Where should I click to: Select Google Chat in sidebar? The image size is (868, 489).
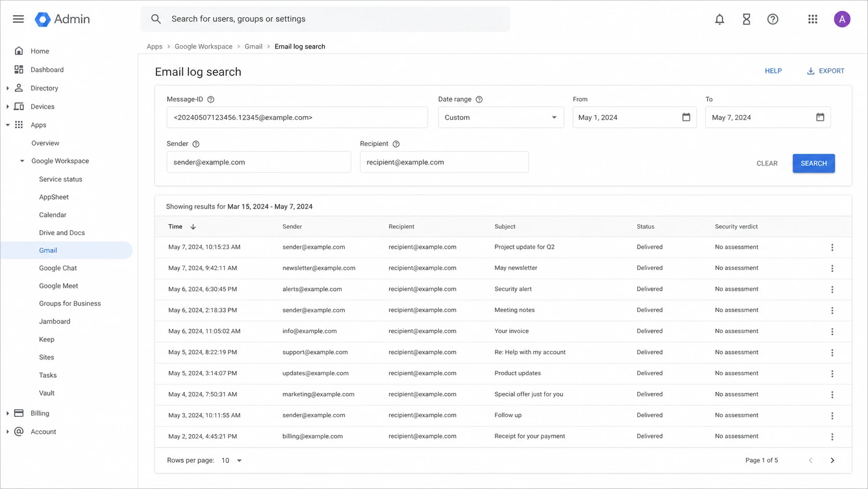point(58,268)
